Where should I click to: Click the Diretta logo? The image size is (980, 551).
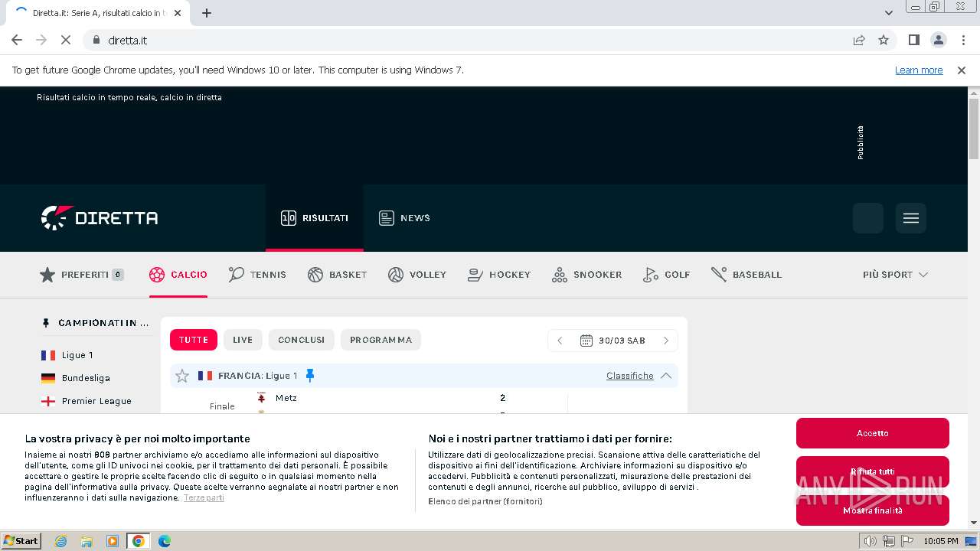click(x=100, y=218)
